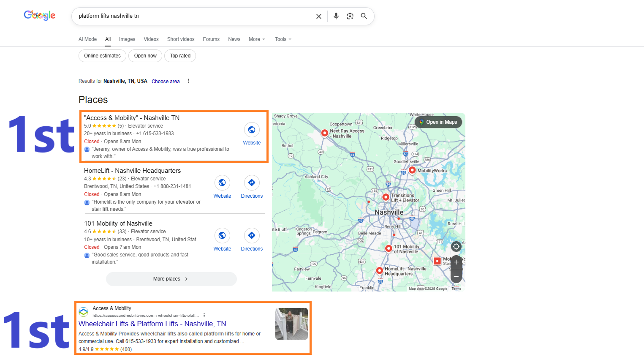The width and height of the screenshot is (644, 357).
Task: Apply the Open now filter chip
Action: tap(145, 56)
